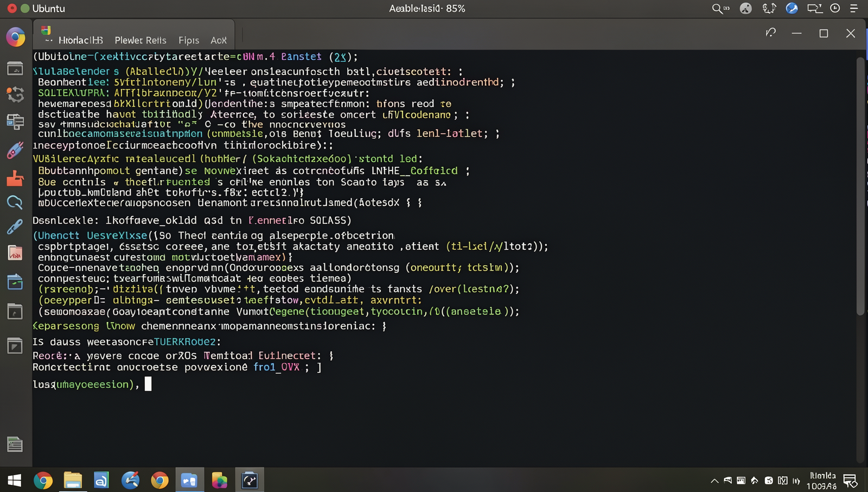This screenshot has width=868, height=492.
Task: Open the blue pen globe app in taskbar
Action: (x=130, y=480)
